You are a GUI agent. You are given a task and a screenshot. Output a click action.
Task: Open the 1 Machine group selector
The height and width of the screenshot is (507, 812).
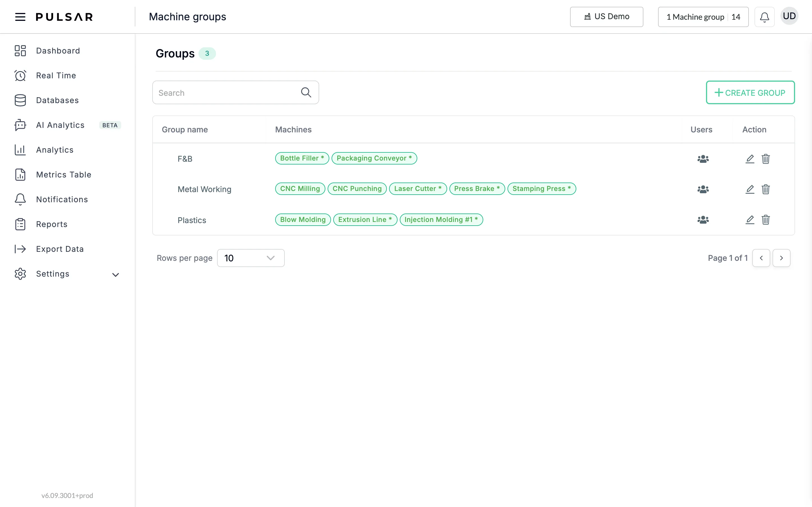(703, 17)
